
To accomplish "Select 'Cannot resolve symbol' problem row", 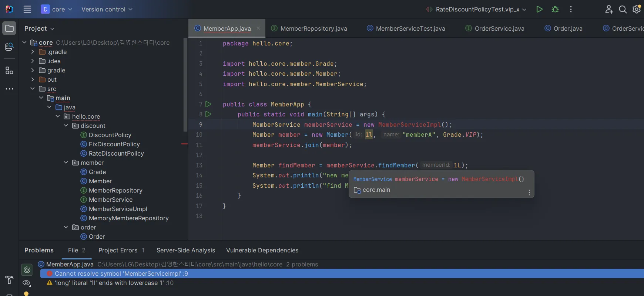I will point(342,273).
